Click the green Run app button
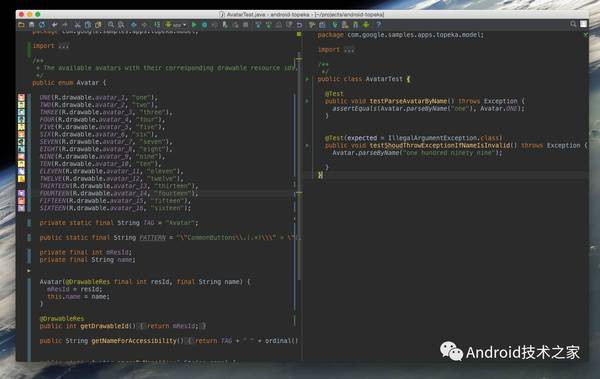The height and width of the screenshot is (379, 600). click(194, 25)
